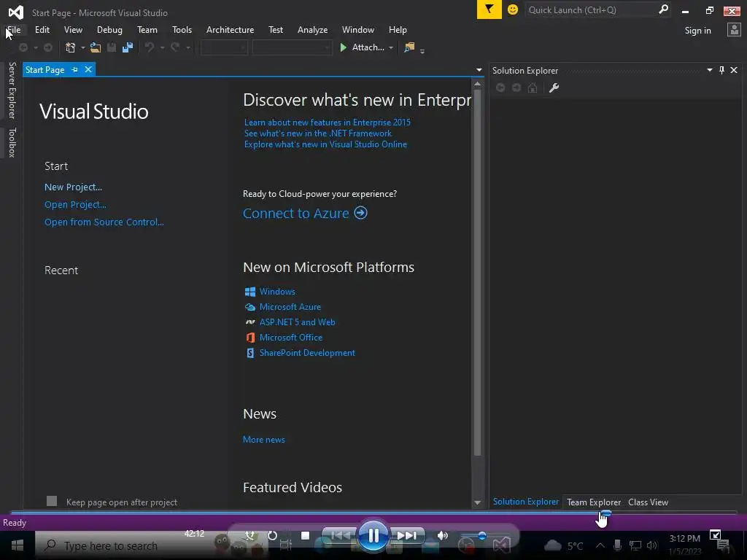
Task: Click Open from Source Control link
Action: [x=104, y=222]
